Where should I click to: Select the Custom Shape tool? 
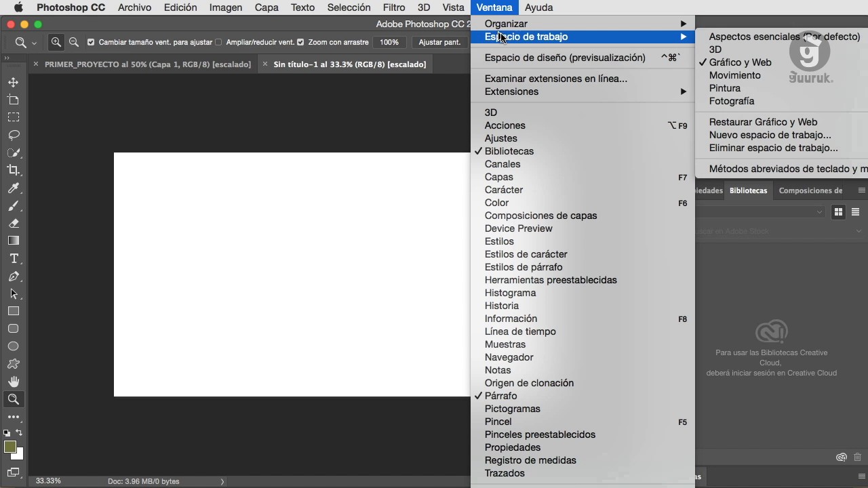(x=14, y=364)
